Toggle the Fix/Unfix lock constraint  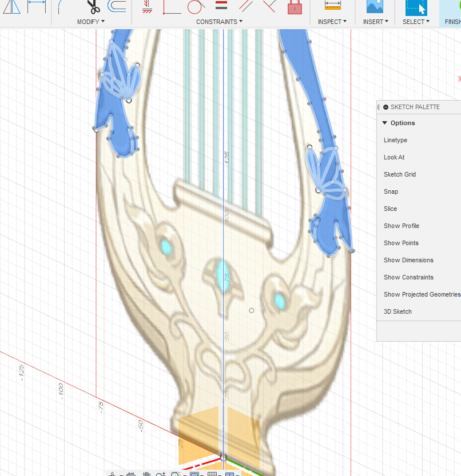point(295,7)
